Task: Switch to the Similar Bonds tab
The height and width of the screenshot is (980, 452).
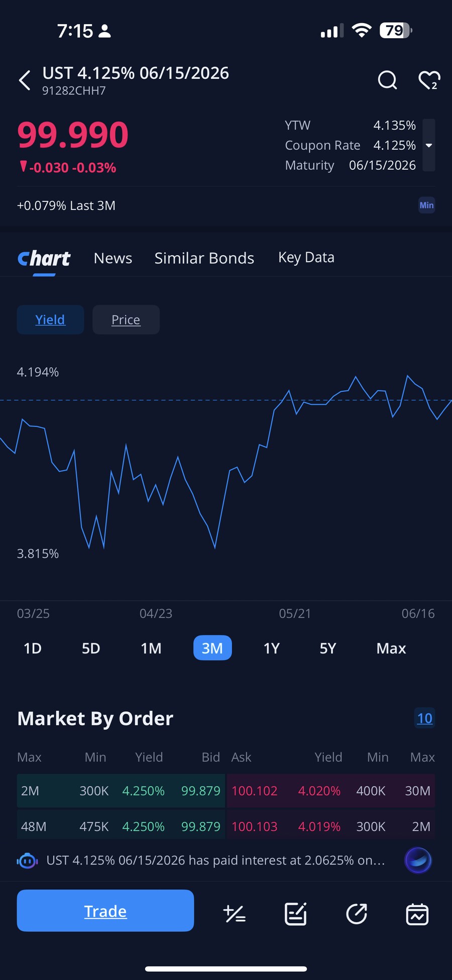Action: point(204,258)
